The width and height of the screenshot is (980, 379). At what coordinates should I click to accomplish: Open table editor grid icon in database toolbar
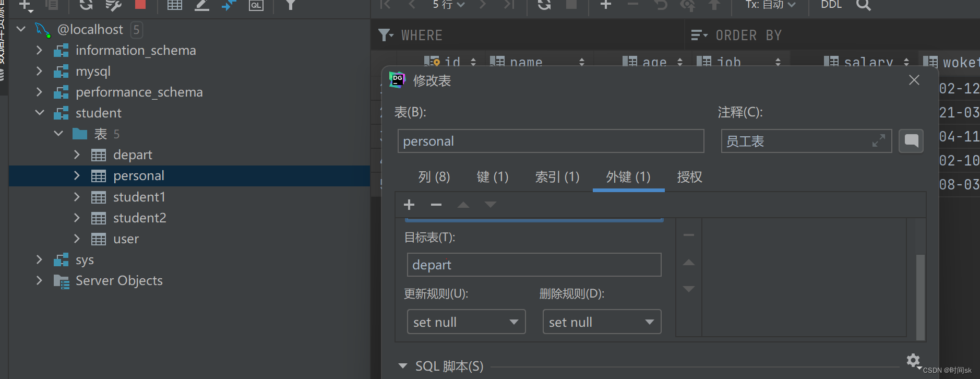tap(174, 5)
